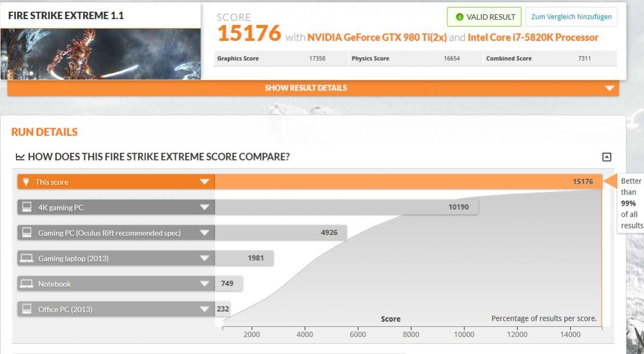Click the 8000 axis label
The width and height of the screenshot is (644, 354).
point(411,334)
